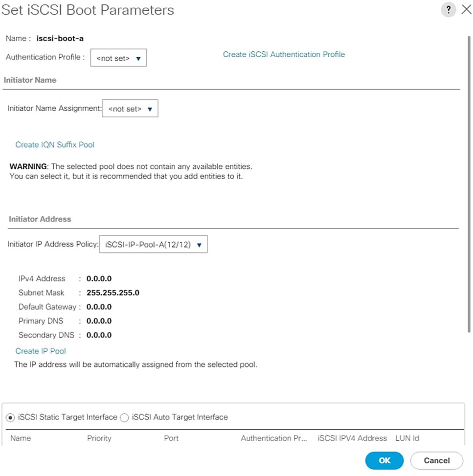Viewport: 473px width, 476px height.
Task: Click Create iSCSI Authentication Profile link
Action: tap(284, 54)
